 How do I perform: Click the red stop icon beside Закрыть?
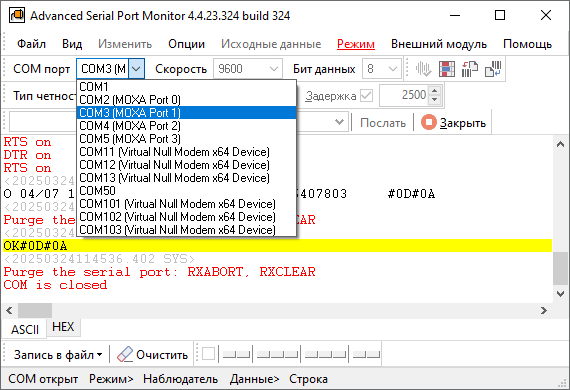click(429, 122)
